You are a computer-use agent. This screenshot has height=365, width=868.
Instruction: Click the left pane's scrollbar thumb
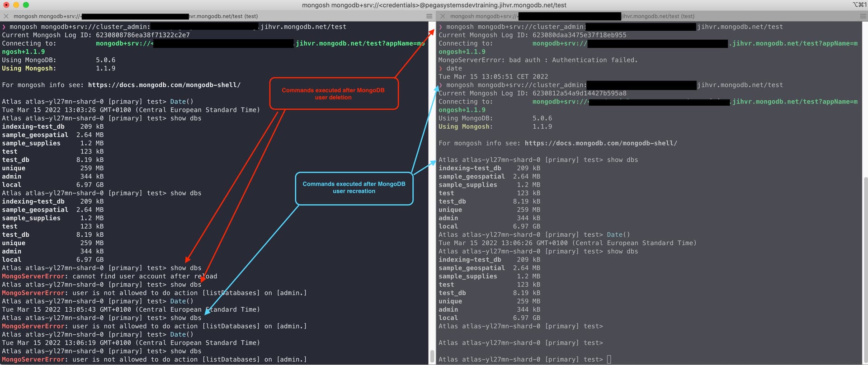click(x=432, y=356)
